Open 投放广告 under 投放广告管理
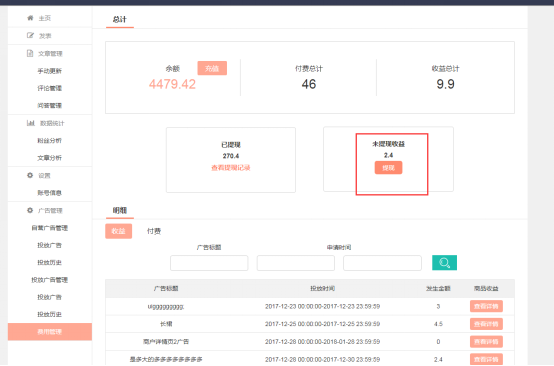Viewport: 554px width, 366px height. [49, 297]
